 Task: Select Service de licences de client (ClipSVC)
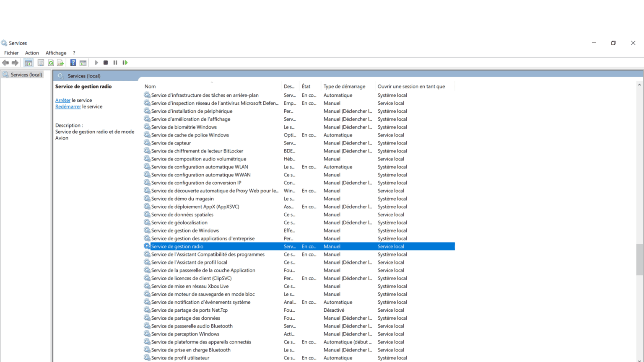tap(192, 278)
